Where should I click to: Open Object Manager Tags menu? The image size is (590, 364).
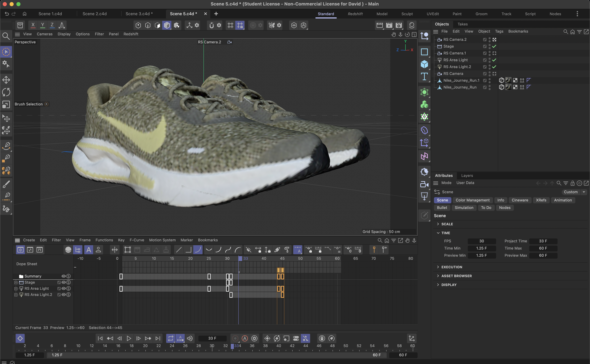coord(499,31)
